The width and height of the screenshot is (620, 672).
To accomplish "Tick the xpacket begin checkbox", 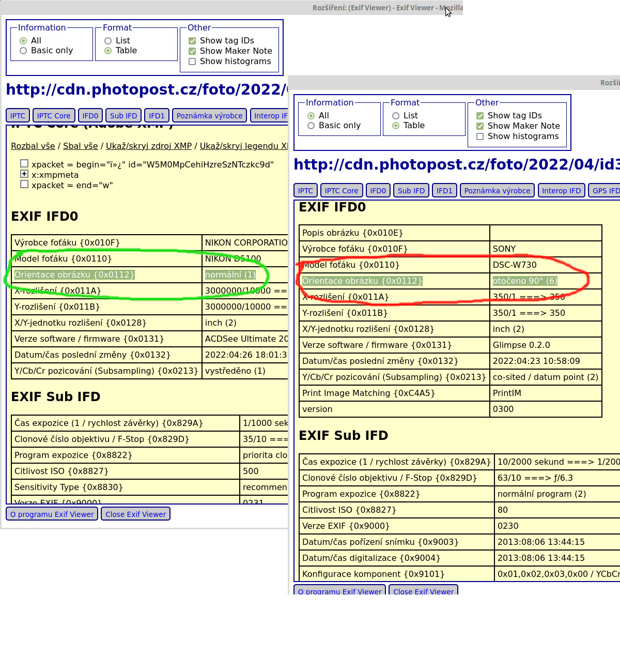I will (x=24, y=164).
